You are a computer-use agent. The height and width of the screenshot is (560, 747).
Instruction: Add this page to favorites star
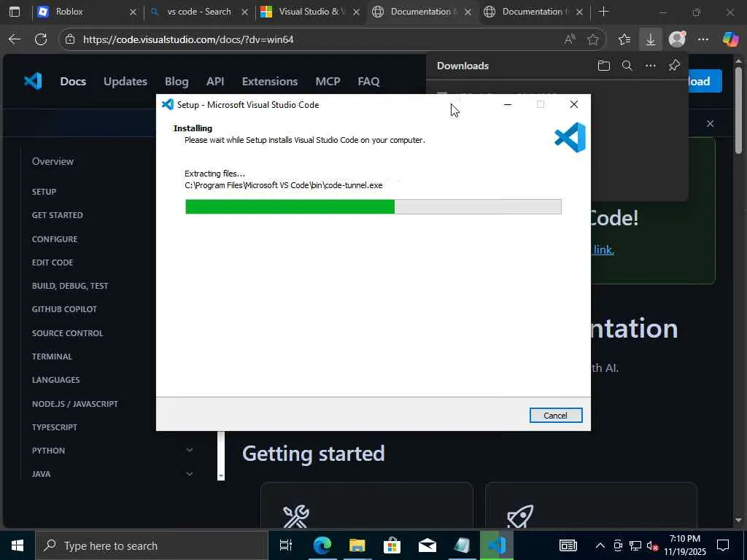coord(592,39)
